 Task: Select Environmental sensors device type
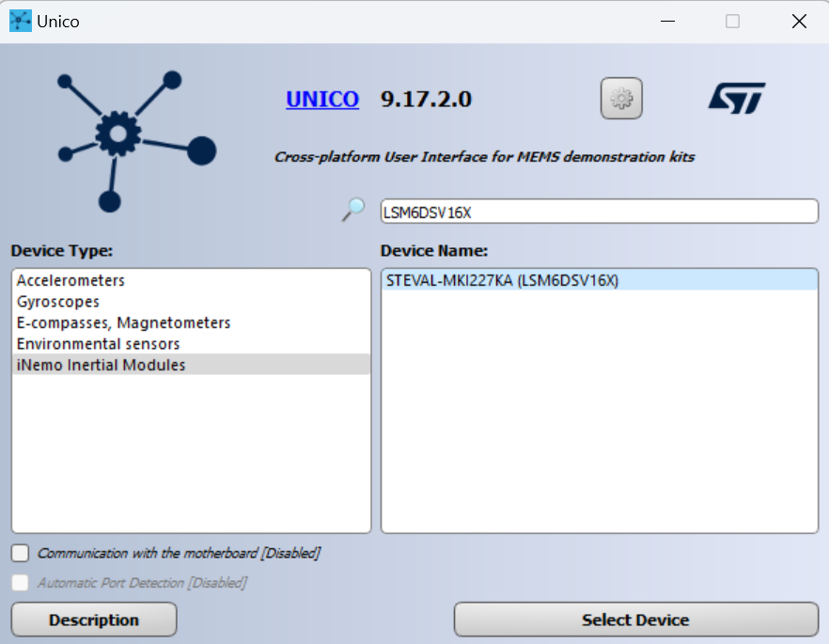click(191, 344)
